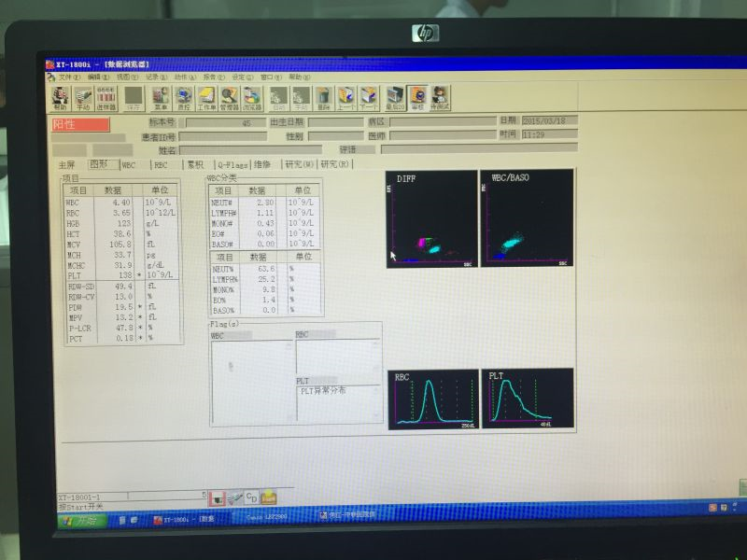Click the 审核 (Validate) toolbar icon
747x560 pixels.
[x=417, y=97]
